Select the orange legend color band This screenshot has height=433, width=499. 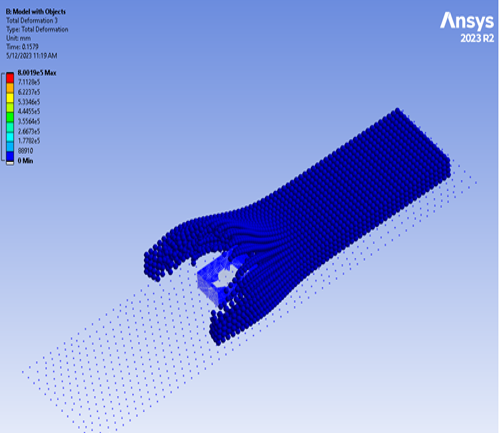point(10,88)
